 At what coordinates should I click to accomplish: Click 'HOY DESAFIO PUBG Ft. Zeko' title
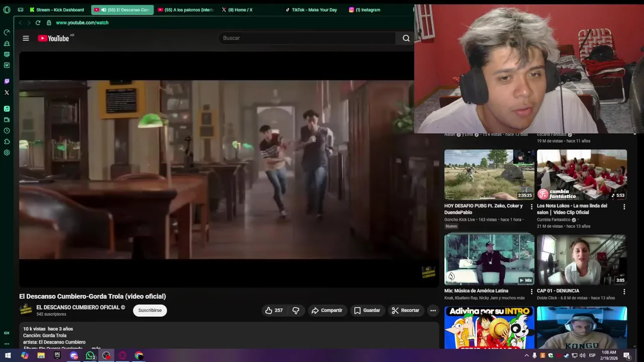(x=484, y=209)
